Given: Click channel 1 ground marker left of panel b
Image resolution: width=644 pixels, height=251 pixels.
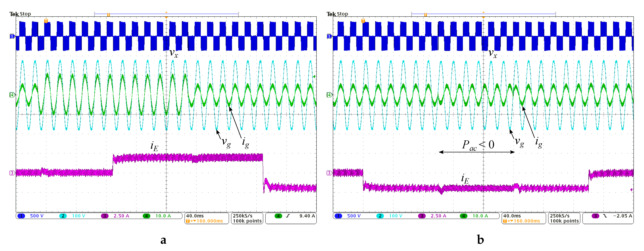Looking at the screenshot, I should click(329, 36).
